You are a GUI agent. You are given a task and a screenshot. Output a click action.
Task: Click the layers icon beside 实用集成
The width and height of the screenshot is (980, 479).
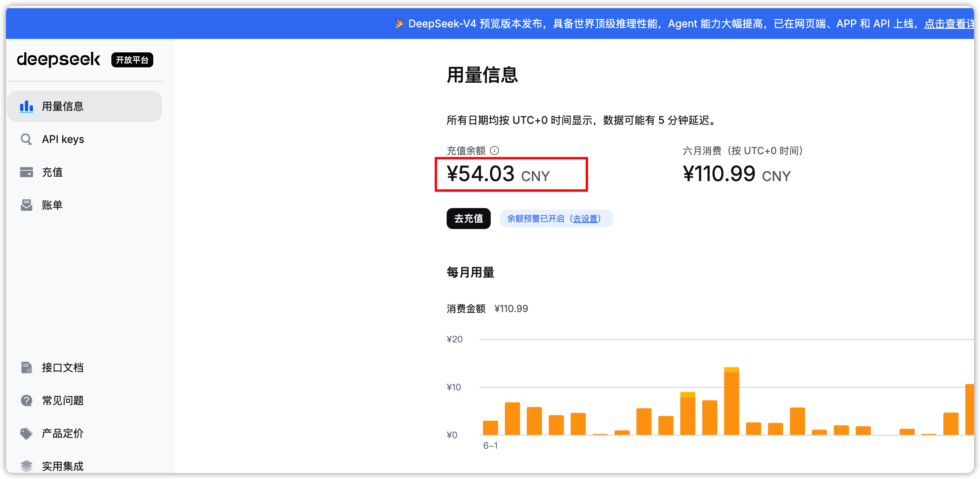tap(26, 466)
